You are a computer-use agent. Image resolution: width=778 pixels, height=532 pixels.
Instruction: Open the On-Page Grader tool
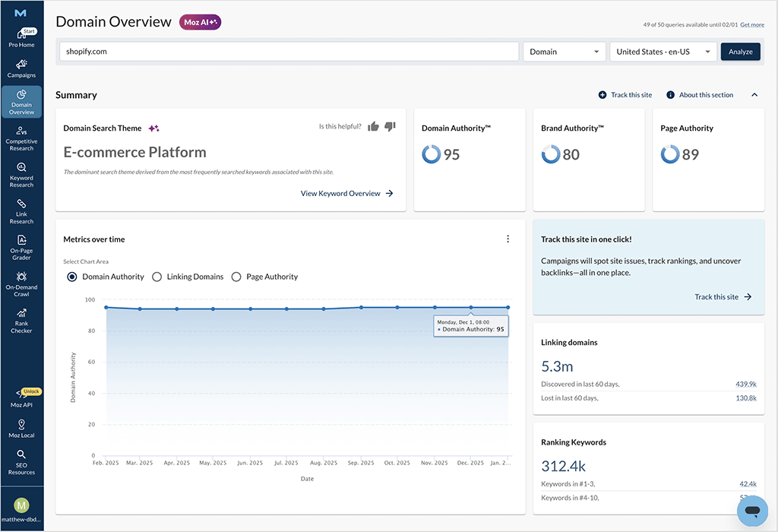coord(22,246)
